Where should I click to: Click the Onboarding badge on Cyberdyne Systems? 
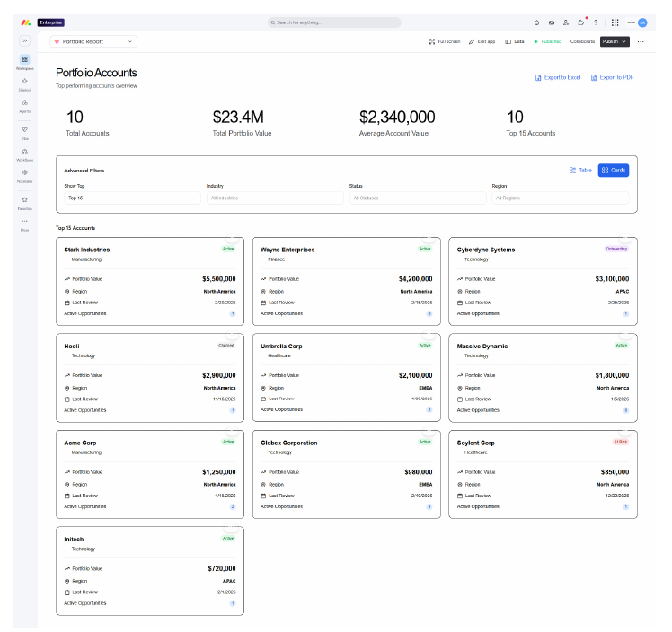click(x=616, y=249)
